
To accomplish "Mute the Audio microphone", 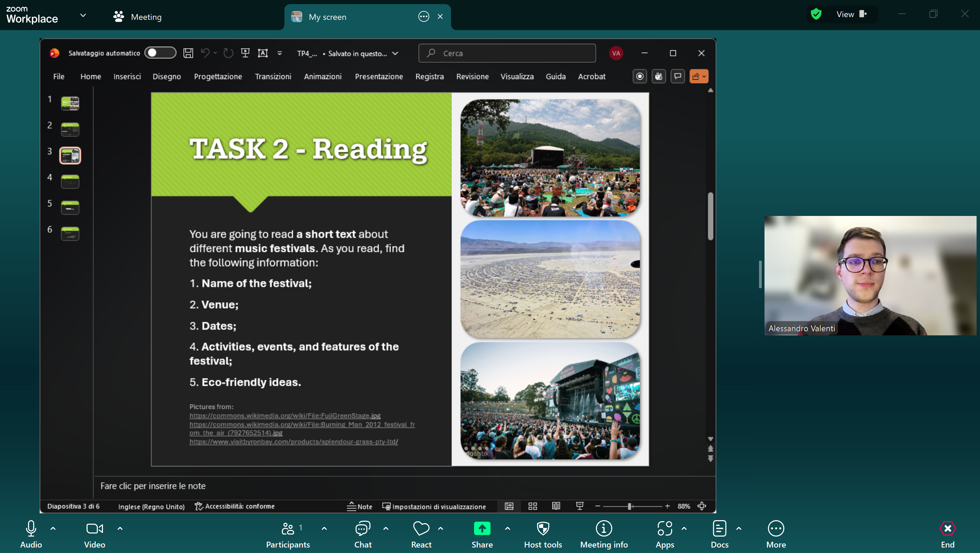I will click(x=31, y=528).
